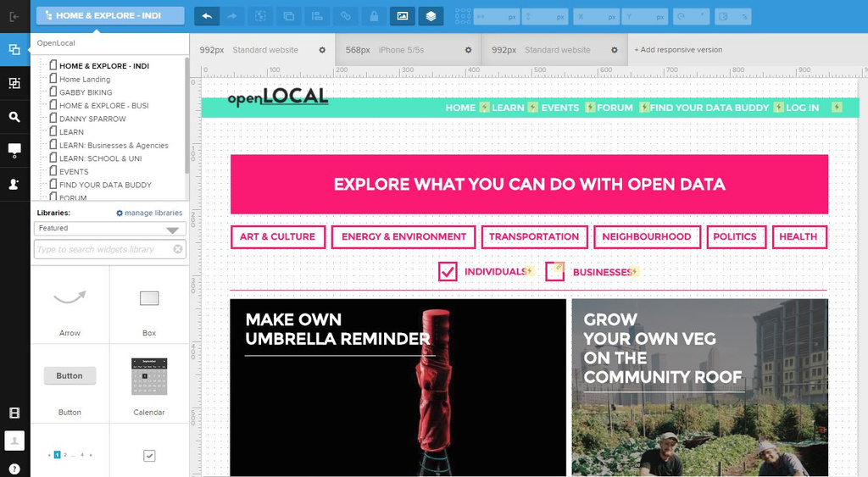
Task: Open the Featured library dropdown
Action: pyautogui.click(x=109, y=229)
